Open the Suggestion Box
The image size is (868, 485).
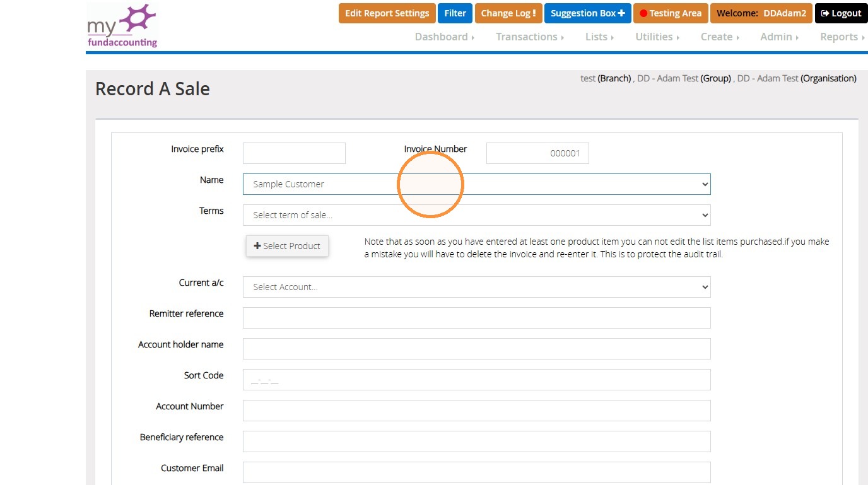(x=587, y=13)
